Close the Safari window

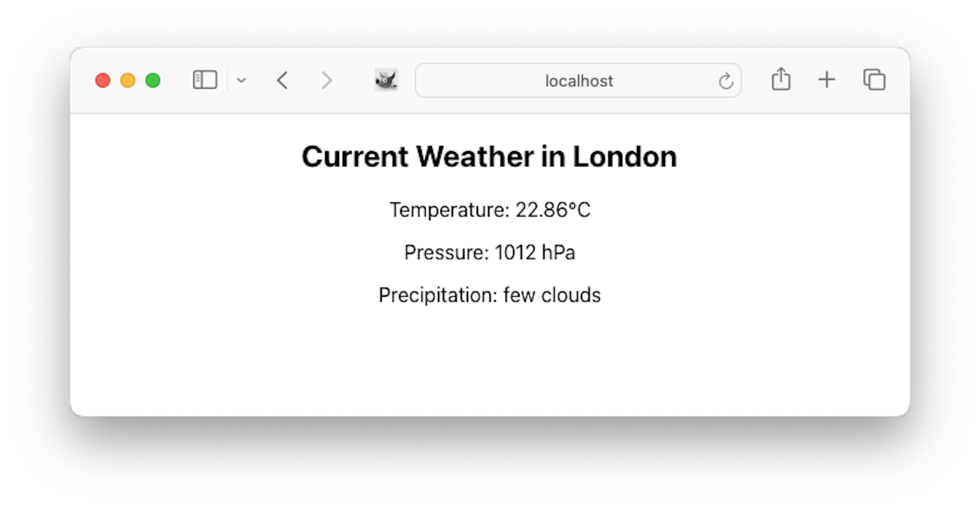(103, 80)
